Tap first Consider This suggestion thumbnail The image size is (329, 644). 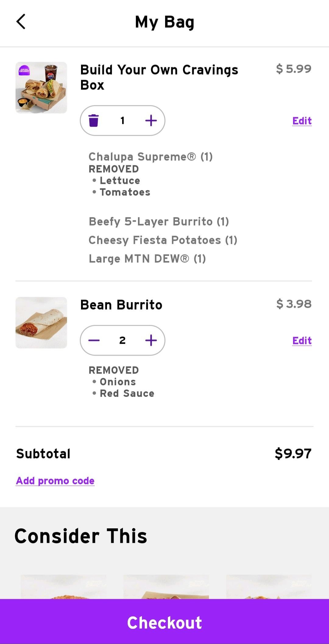point(63,586)
